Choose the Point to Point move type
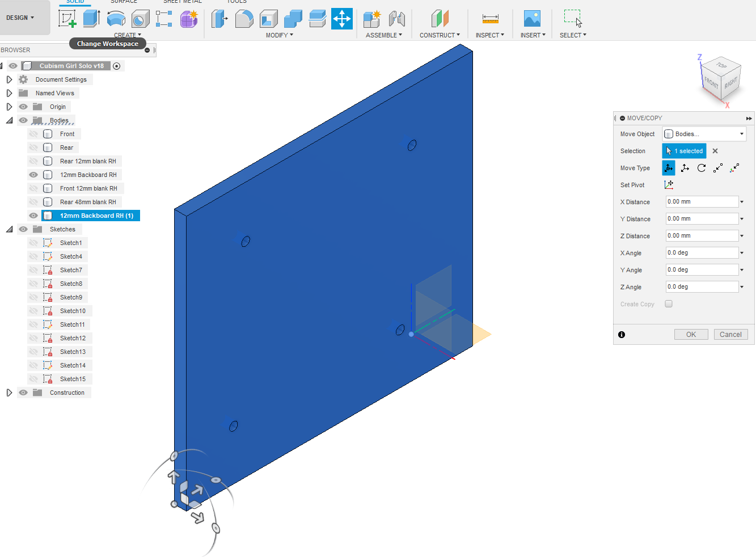Screen dimensions: 756x557 coord(718,168)
